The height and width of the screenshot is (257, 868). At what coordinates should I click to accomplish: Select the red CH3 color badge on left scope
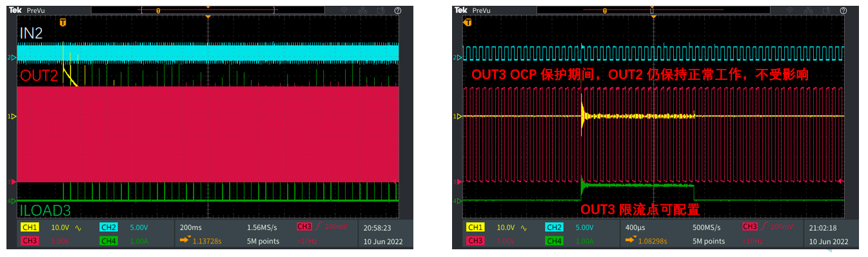tap(29, 240)
